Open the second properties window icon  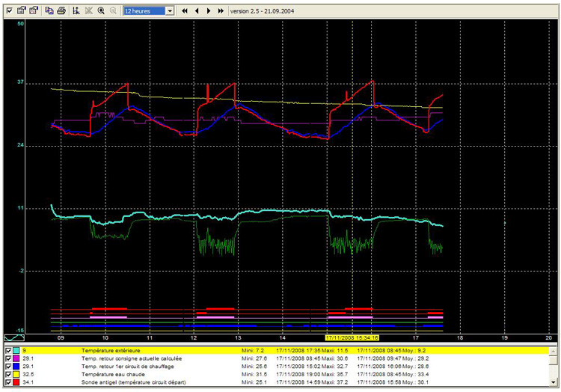pyautogui.click(x=32, y=11)
